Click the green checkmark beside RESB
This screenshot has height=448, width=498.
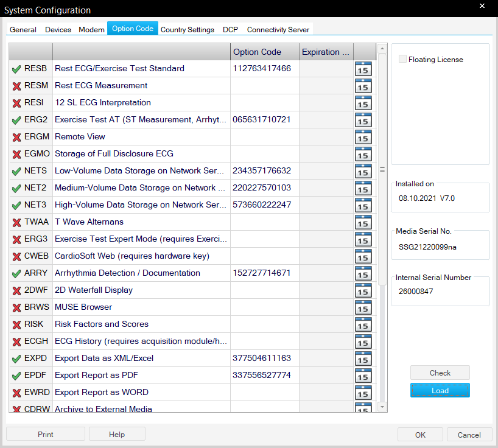click(x=16, y=69)
